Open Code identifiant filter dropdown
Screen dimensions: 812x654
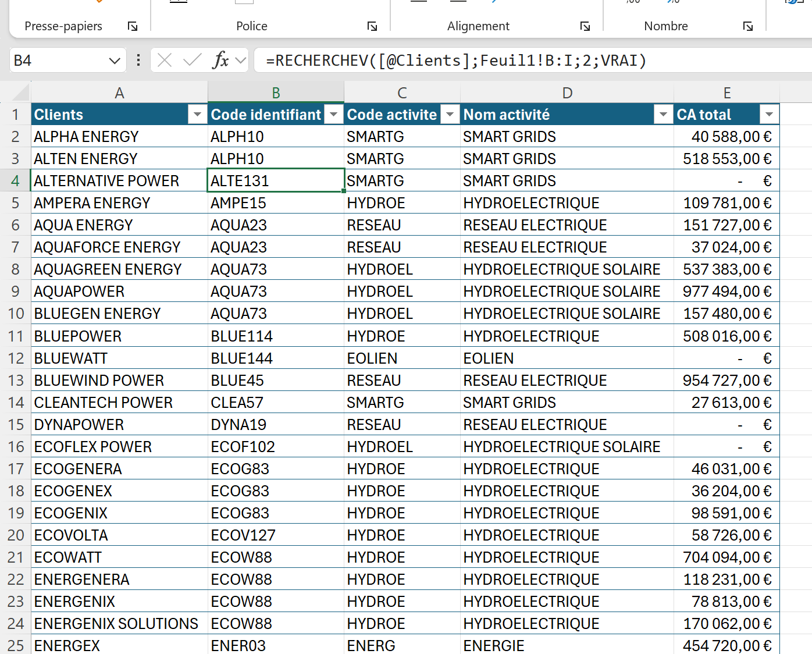[x=333, y=115]
